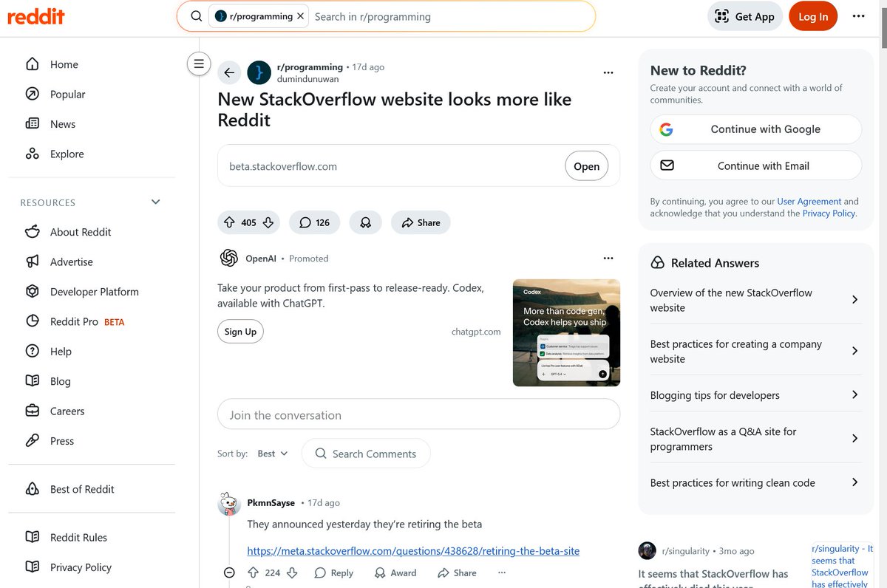The image size is (887, 588).
Task: Click the OpenAI advertiser logo
Action: pyautogui.click(x=228, y=258)
